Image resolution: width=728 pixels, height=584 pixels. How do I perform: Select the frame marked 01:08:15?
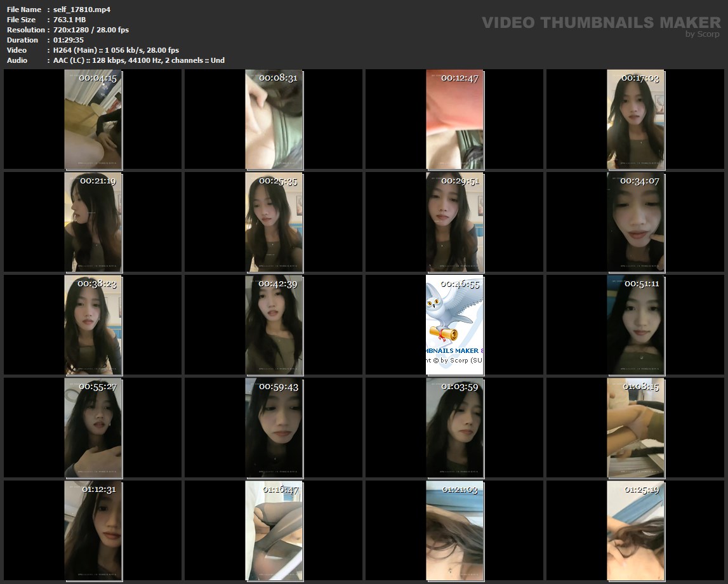tap(635, 428)
